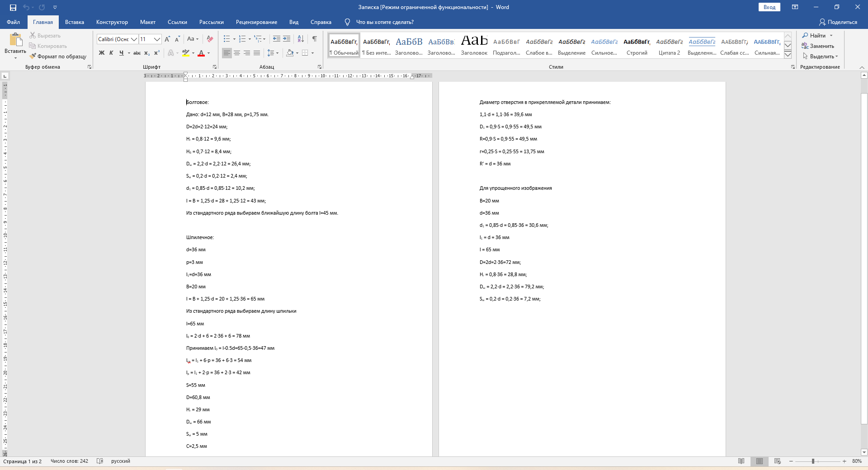
Task: Open the font name dropdown
Action: coord(134,39)
